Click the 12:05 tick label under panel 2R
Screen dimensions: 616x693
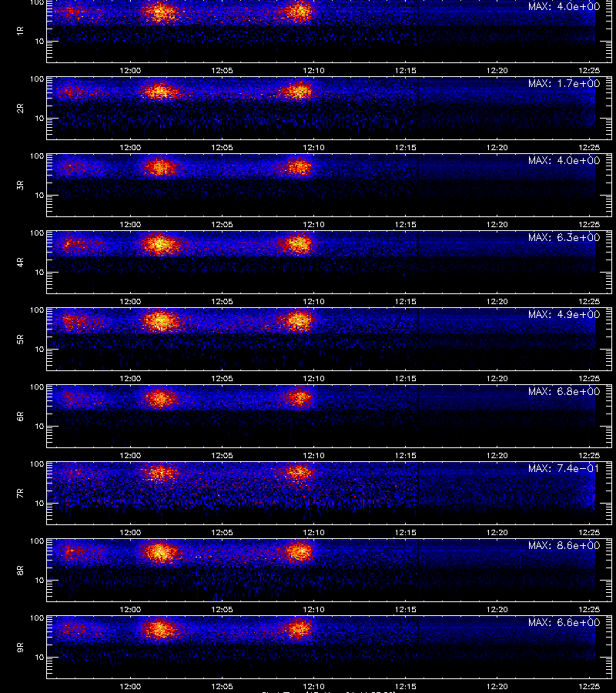point(222,147)
